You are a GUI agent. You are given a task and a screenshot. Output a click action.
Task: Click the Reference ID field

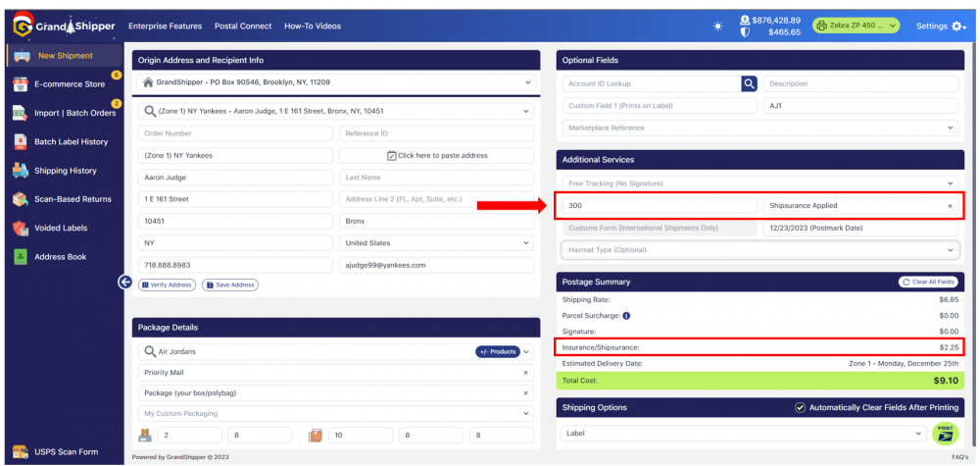436,133
